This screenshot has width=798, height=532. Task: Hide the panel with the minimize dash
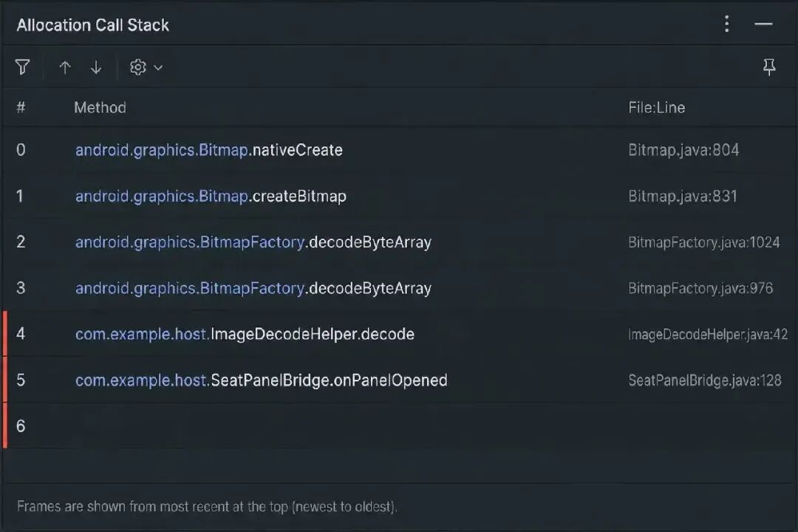pos(763,24)
